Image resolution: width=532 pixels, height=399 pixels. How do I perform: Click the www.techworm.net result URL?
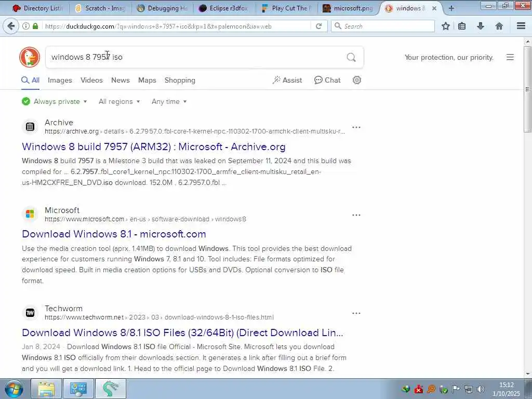point(159,317)
